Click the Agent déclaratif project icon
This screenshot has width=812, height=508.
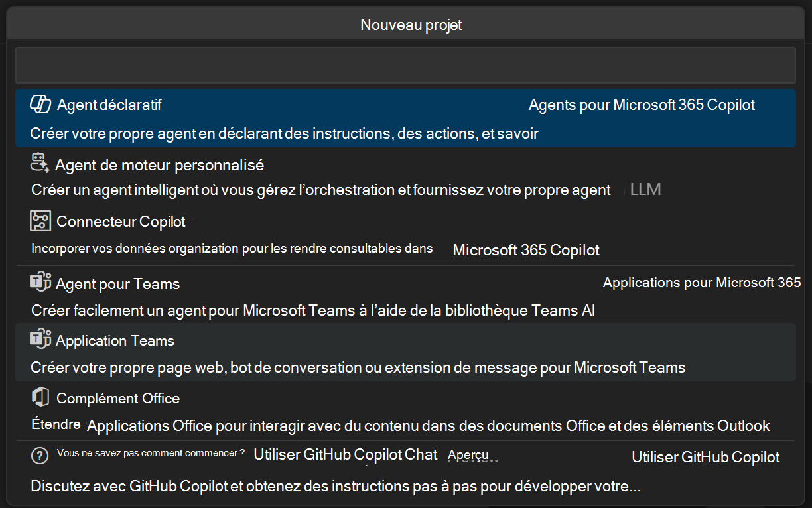coord(39,103)
